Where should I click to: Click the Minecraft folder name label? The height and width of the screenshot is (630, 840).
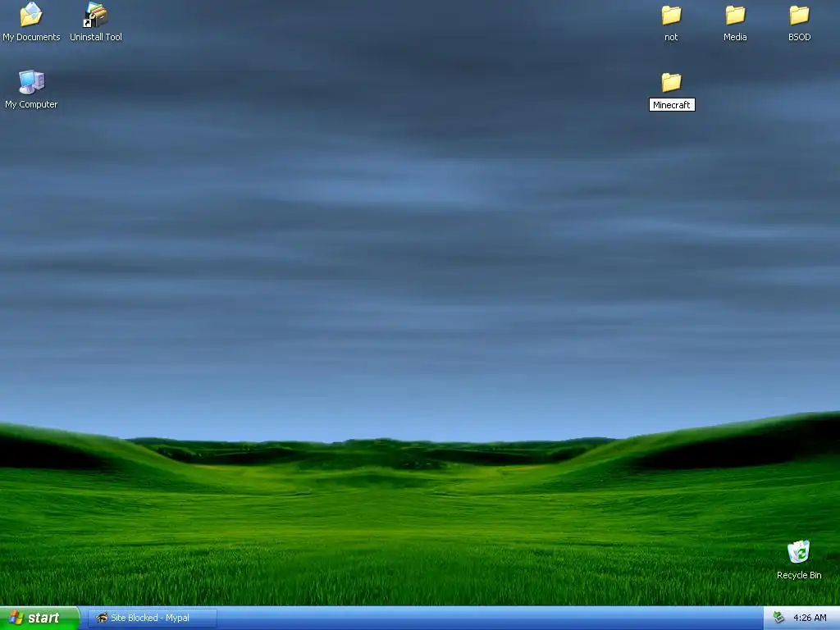point(672,105)
